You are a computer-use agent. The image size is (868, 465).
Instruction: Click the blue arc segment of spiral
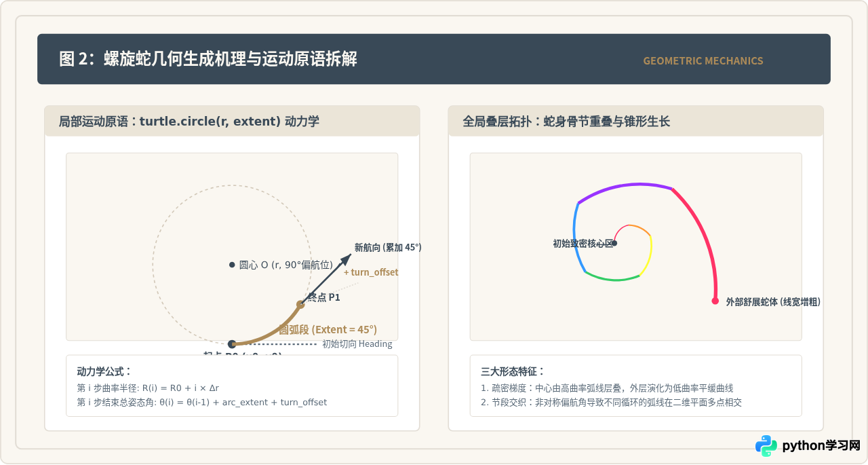pos(576,238)
